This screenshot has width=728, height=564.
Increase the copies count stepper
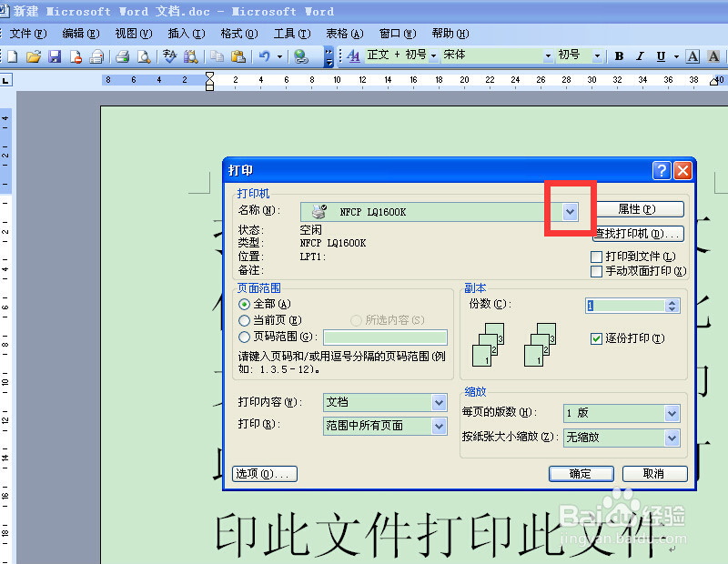click(x=672, y=302)
